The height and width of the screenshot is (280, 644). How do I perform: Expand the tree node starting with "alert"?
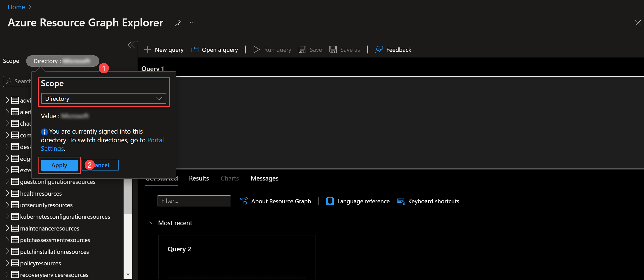point(7,112)
